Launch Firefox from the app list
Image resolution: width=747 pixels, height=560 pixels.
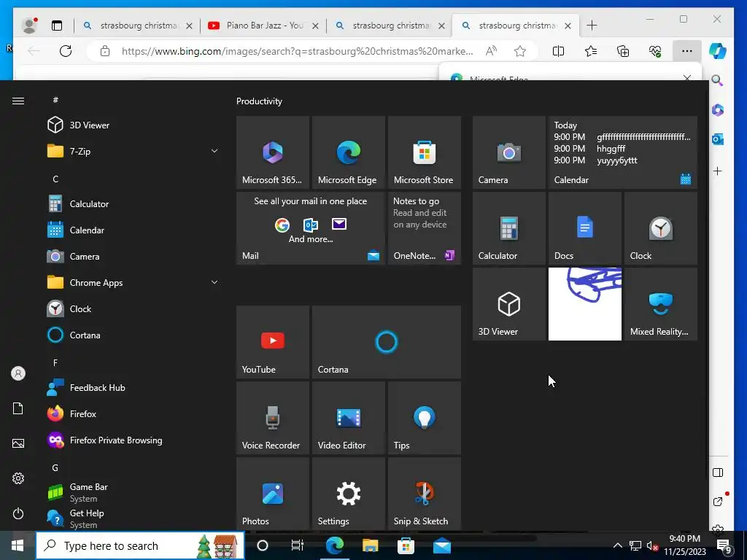click(x=133, y=414)
